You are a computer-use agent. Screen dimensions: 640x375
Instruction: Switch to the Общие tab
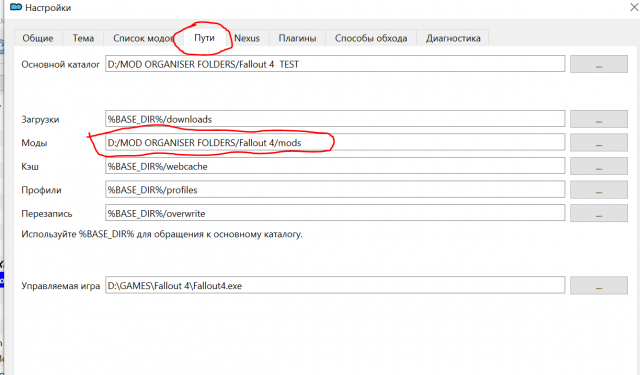point(38,38)
